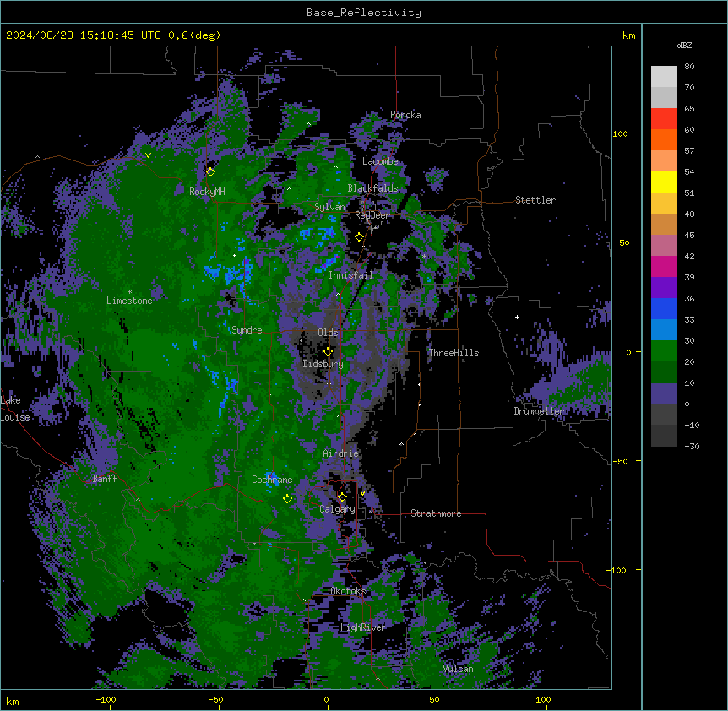
Task: Click the blue 33-36 dBZ legend swatch
Action: pyautogui.click(x=664, y=308)
